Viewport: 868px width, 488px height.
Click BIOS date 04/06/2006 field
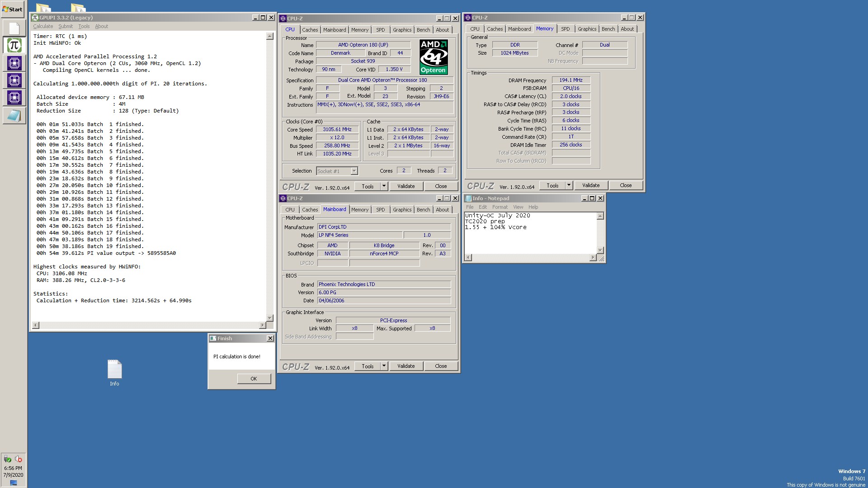click(x=384, y=300)
